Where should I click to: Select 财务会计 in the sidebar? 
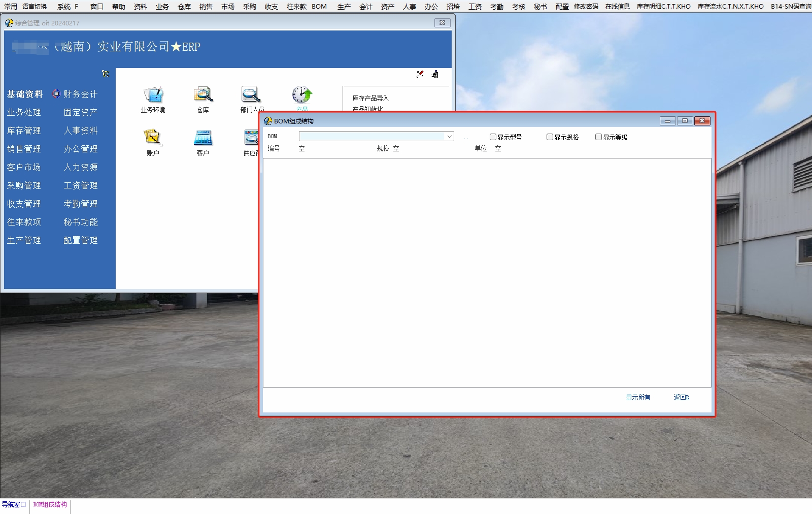(x=80, y=94)
